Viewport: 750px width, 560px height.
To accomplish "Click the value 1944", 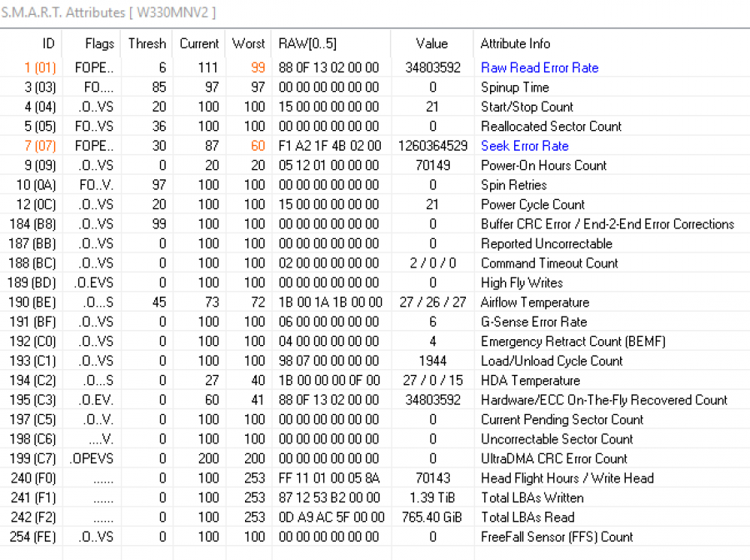I will 432,361.
